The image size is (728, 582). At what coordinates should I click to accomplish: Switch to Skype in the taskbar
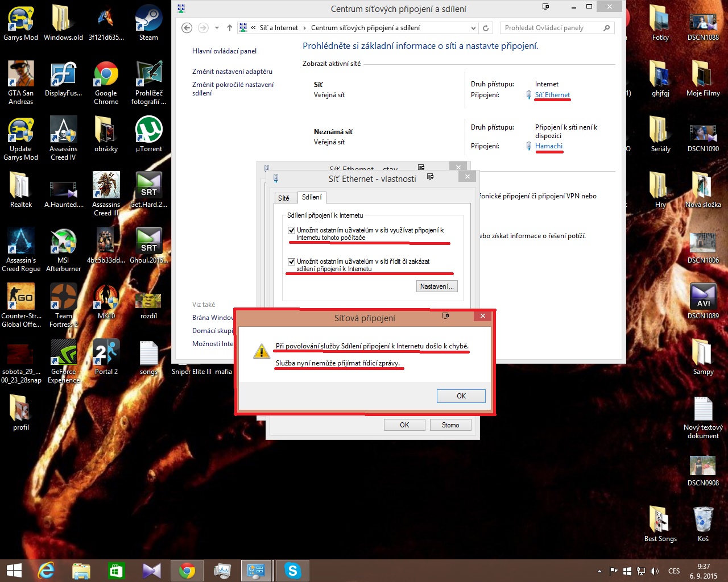(x=292, y=571)
